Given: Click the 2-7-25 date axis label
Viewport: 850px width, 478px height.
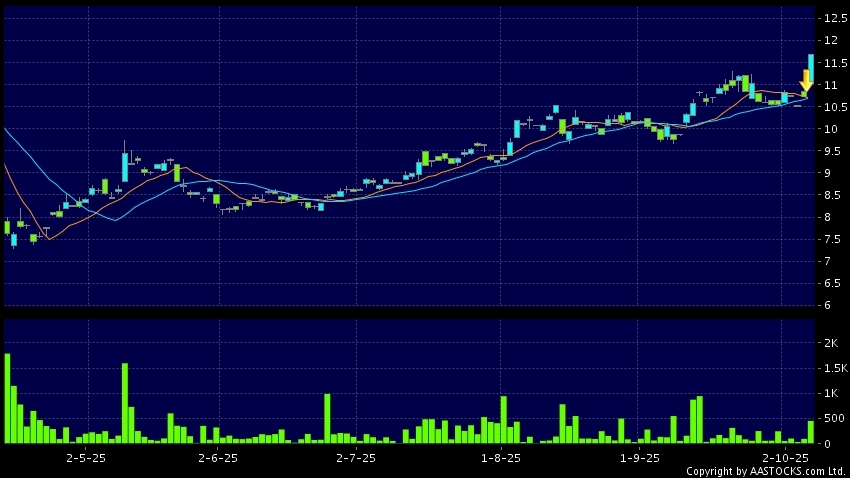Looking at the screenshot, I should click(355, 458).
